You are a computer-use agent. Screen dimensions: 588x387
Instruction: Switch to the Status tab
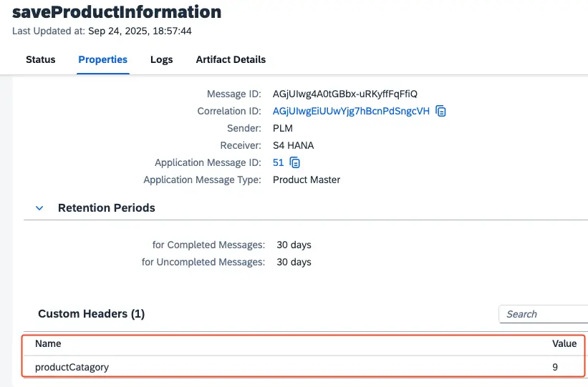pyautogui.click(x=41, y=59)
